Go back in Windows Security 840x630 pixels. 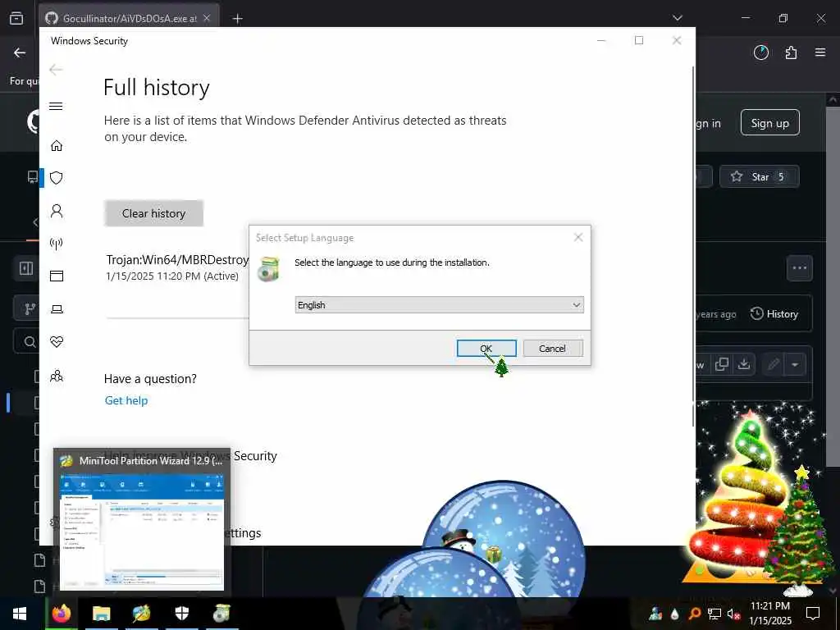click(56, 70)
